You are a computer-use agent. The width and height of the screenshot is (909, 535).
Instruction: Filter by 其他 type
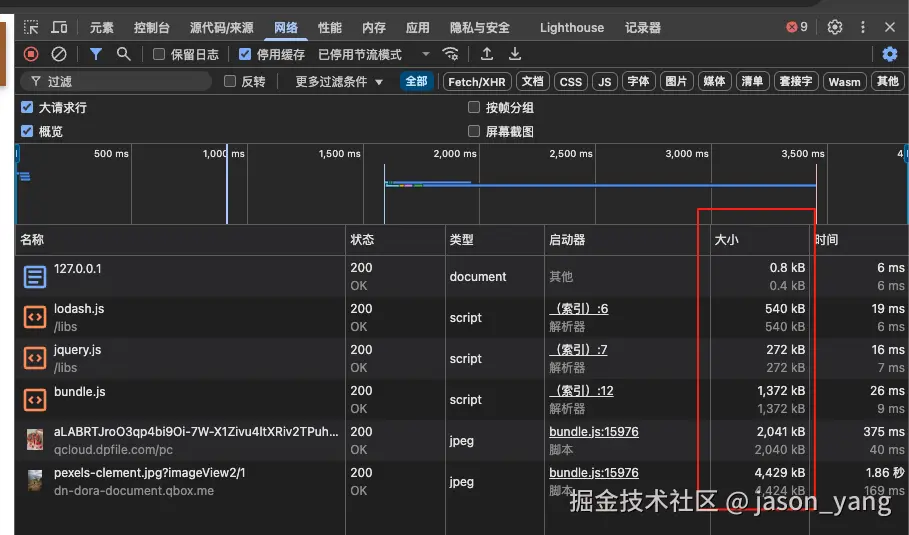tap(888, 82)
